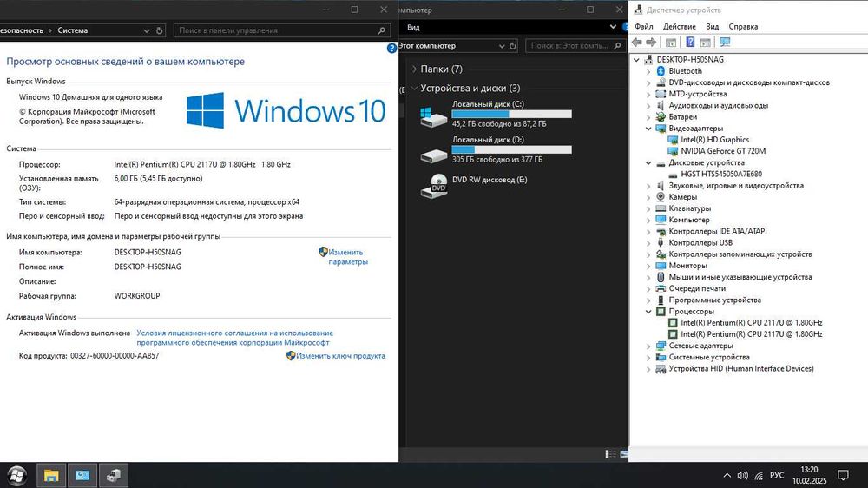Collapse the Видеоадаптеры node

click(648, 129)
